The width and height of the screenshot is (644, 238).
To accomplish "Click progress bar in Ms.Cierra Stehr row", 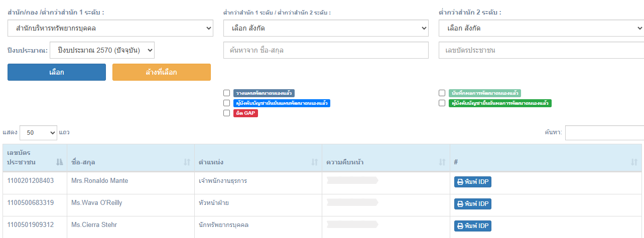I will pyautogui.click(x=352, y=224).
